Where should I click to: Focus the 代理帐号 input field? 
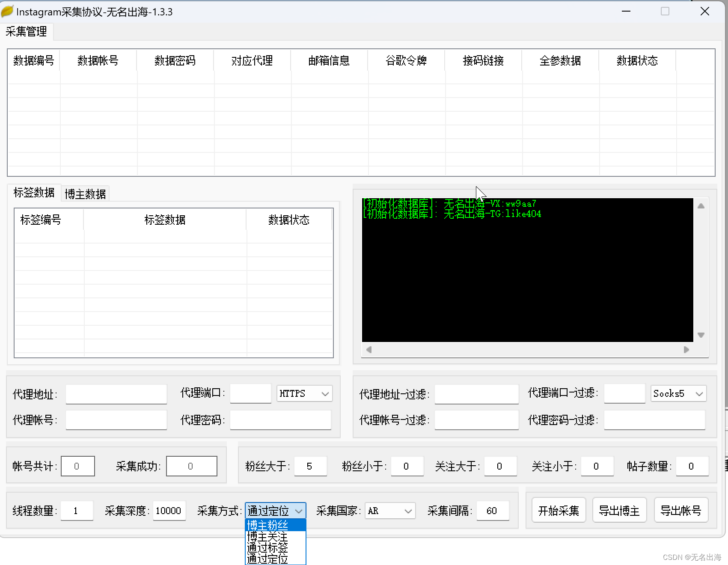pyautogui.click(x=116, y=420)
